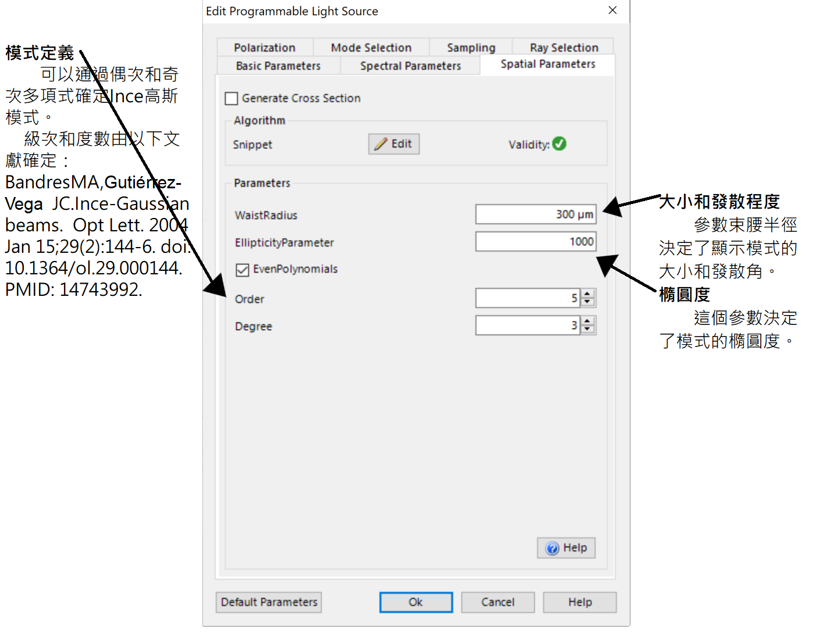Image resolution: width=813 pixels, height=644 pixels.
Task: Click the green Validity checkmark icon
Action: pyautogui.click(x=559, y=144)
